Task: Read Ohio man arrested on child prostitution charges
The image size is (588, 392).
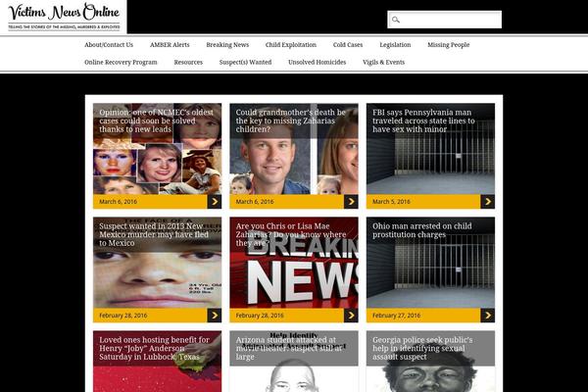Action: coord(421,230)
